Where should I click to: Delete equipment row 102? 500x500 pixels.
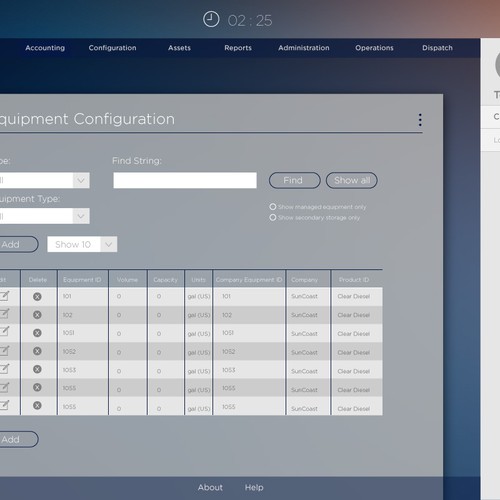coord(37,315)
